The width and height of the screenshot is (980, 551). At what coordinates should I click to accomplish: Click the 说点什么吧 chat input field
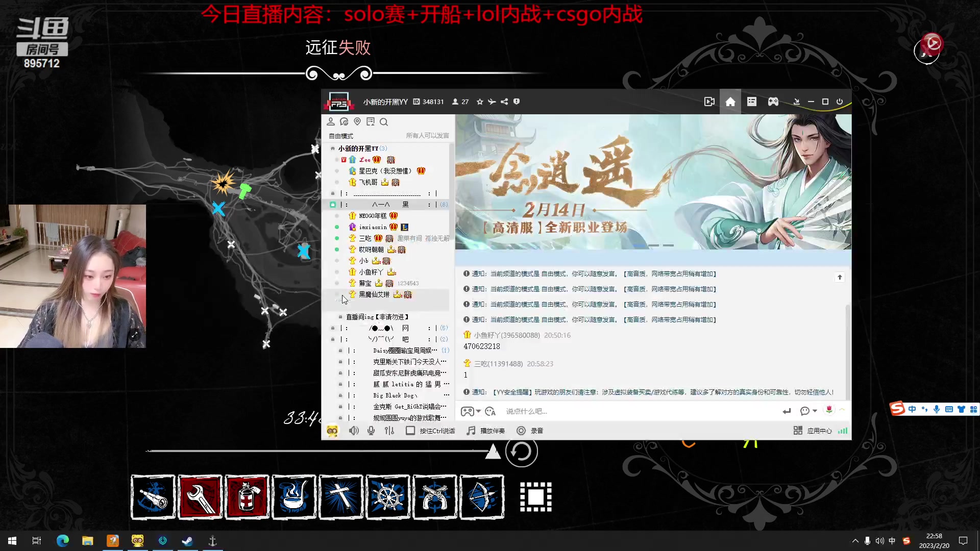click(561, 411)
